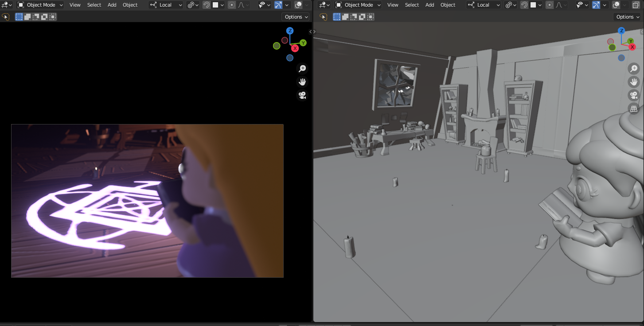
Task: Choose 'extend selection' mode in left viewport
Action: [x=27, y=17]
